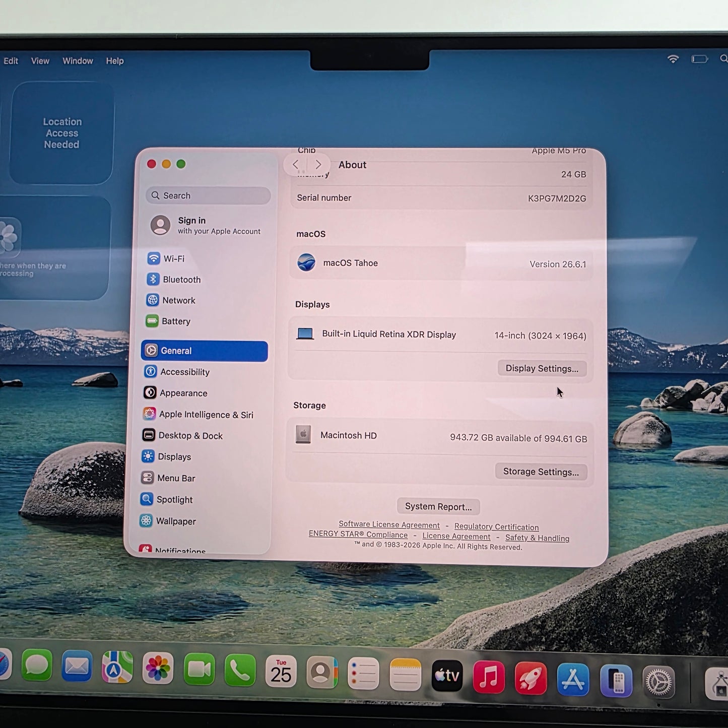This screenshot has height=728, width=728.
Task: Open Software License Agreement link
Action: 389,524
